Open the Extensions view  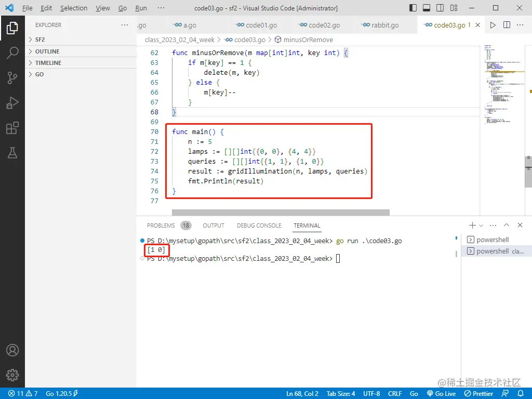(x=12, y=128)
